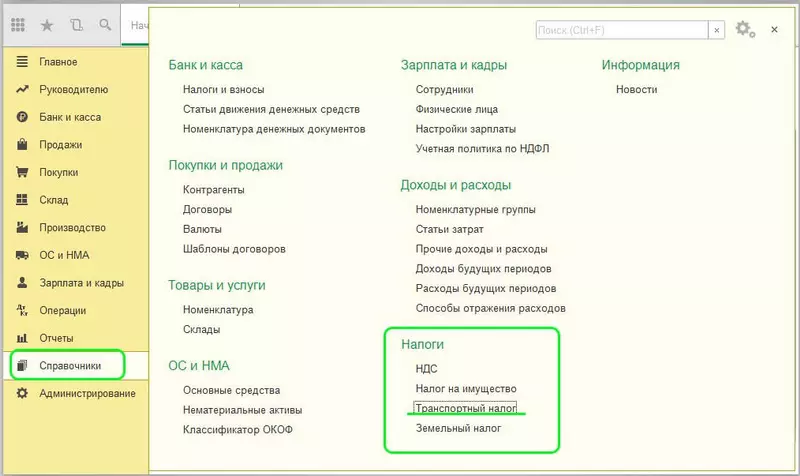800x476 pixels.
Task: Open Основные средства
Action: 231,390
